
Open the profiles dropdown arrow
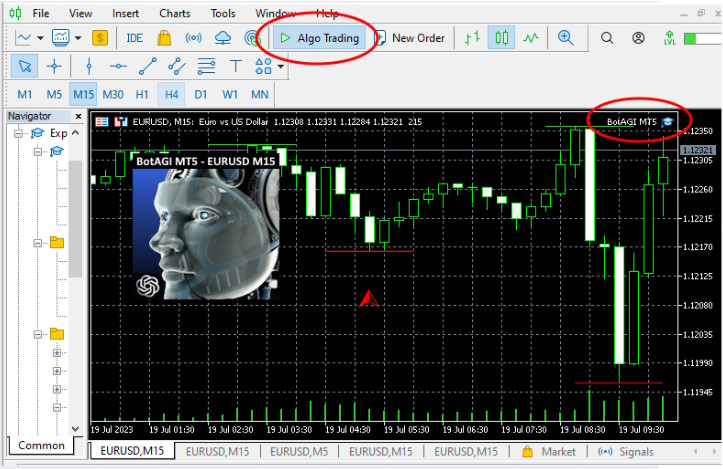point(78,38)
